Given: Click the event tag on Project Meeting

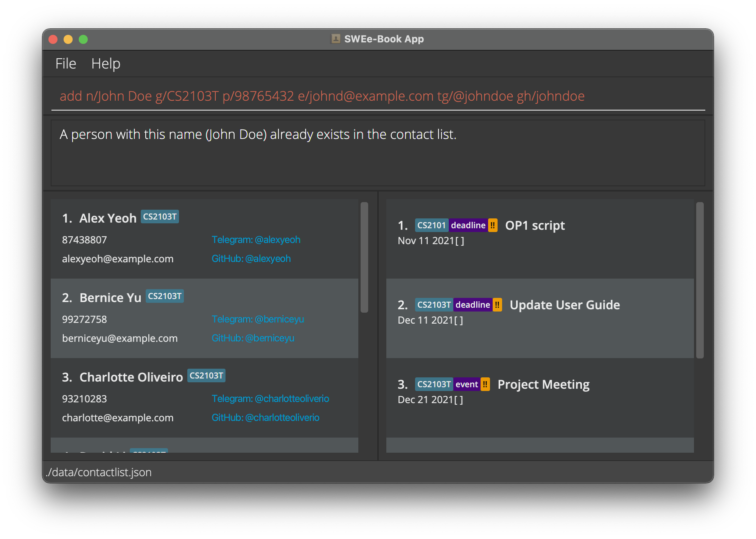Looking at the screenshot, I should click(467, 385).
